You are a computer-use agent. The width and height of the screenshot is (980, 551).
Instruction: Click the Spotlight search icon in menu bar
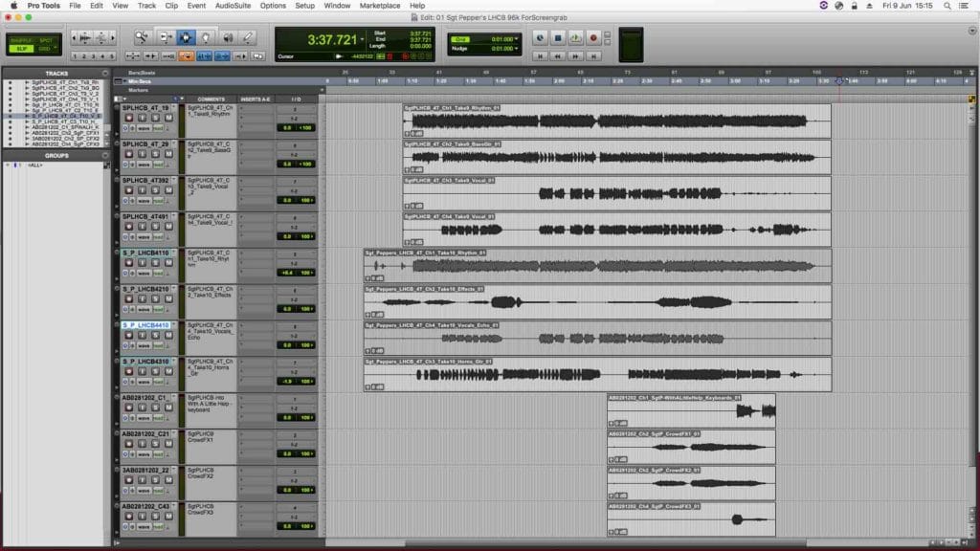tap(947, 6)
